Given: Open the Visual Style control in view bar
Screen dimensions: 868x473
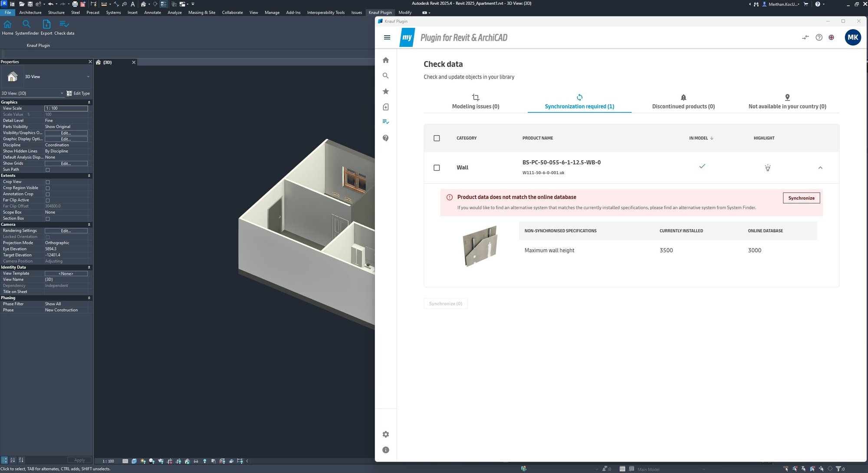Looking at the screenshot, I should (134, 461).
